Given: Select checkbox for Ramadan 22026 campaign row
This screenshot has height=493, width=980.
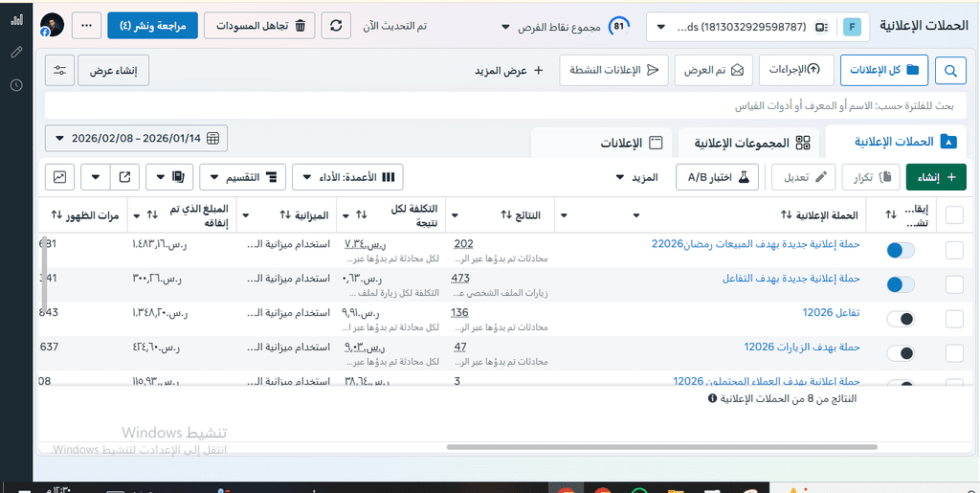Looking at the screenshot, I should click(x=954, y=251).
